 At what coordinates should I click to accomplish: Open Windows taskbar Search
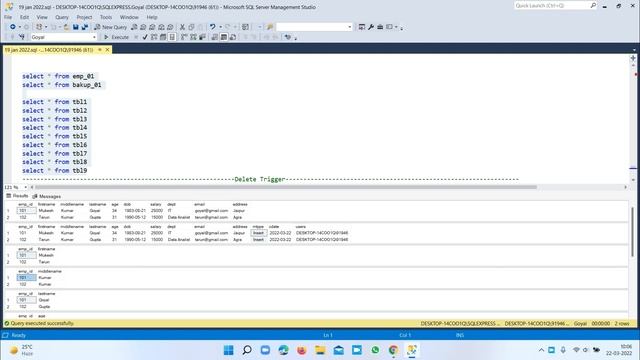tap(247, 350)
